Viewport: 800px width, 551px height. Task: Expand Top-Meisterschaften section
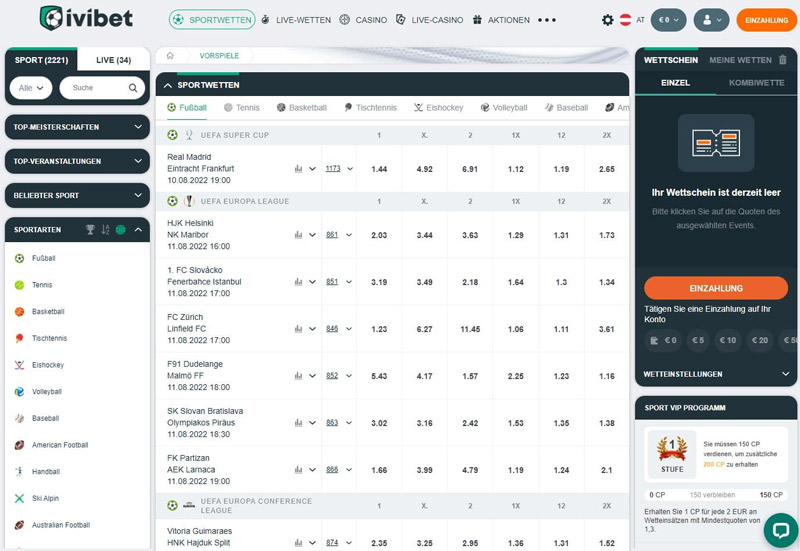78,127
